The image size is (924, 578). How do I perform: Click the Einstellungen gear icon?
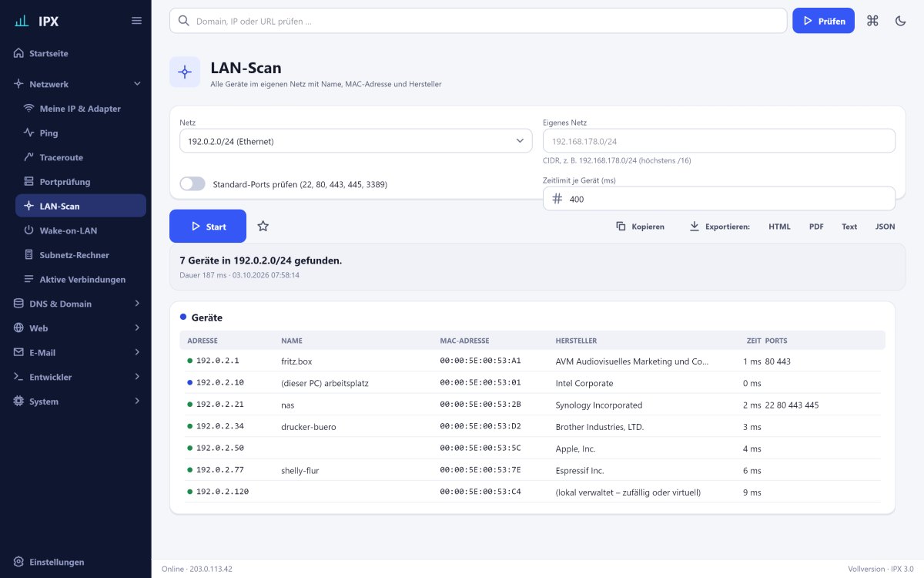pyautogui.click(x=18, y=562)
